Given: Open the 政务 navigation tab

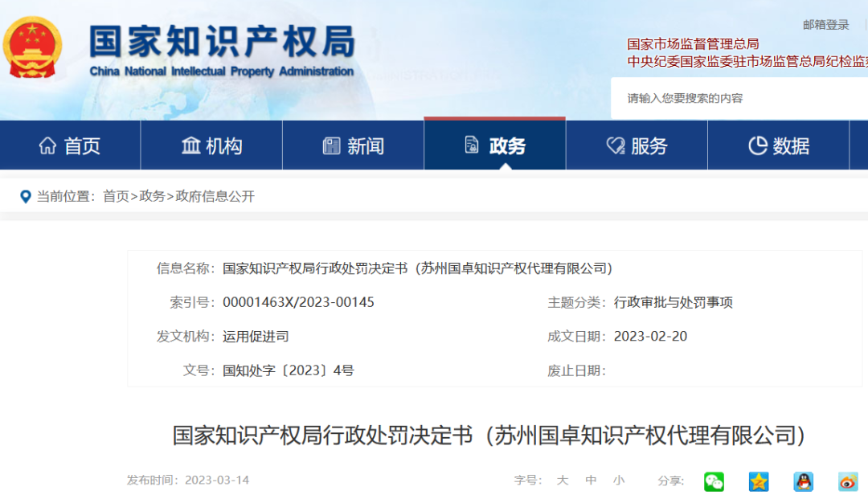Looking at the screenshot, I should (495, 145).
